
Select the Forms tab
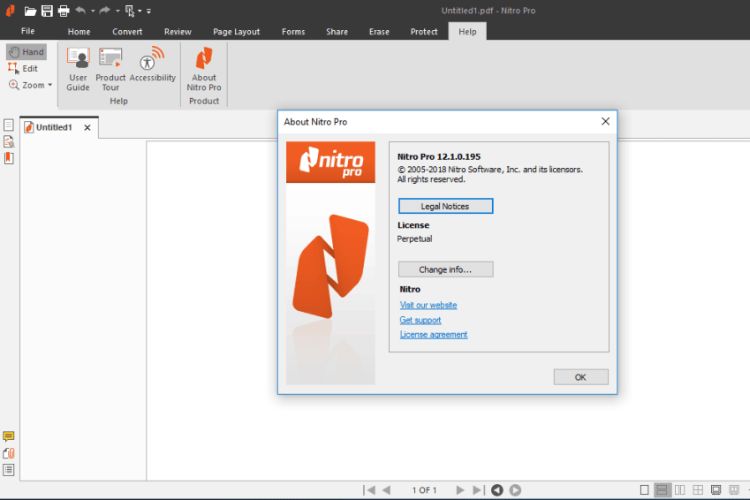click(293, 32)
